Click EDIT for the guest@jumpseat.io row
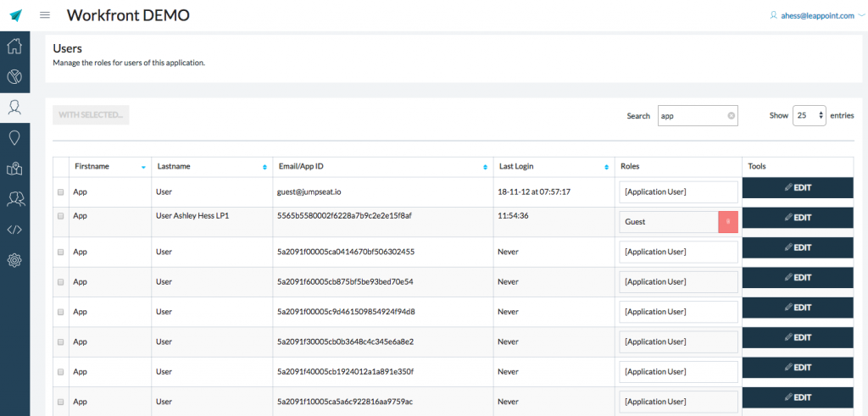The image size is (868, 416). click(797, 187)
